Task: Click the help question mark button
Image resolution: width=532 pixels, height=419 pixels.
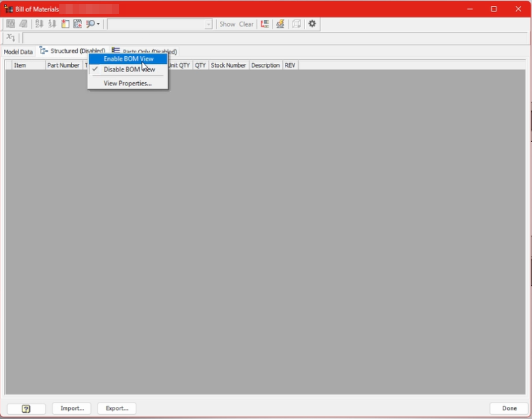Action: (26, 409)
